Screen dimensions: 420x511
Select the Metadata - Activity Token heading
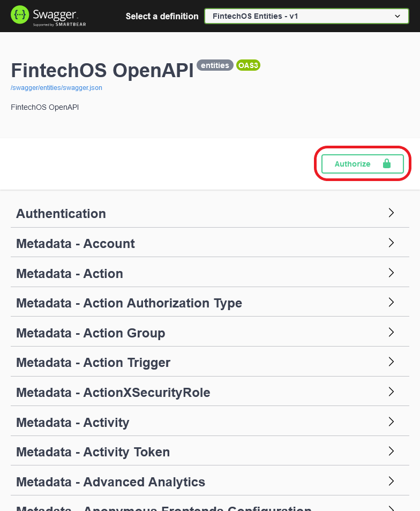point(93,452)
